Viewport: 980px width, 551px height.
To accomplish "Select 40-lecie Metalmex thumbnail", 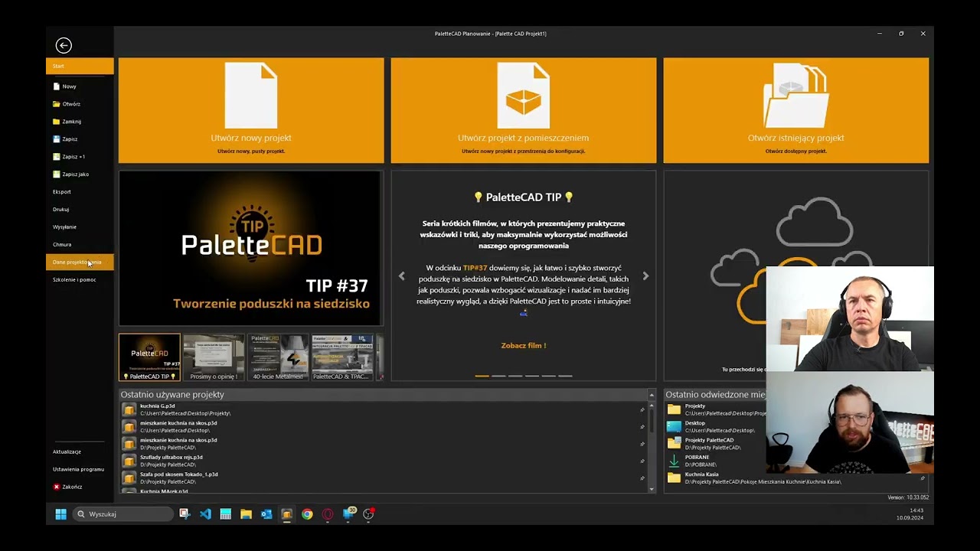I will point(278,357).
